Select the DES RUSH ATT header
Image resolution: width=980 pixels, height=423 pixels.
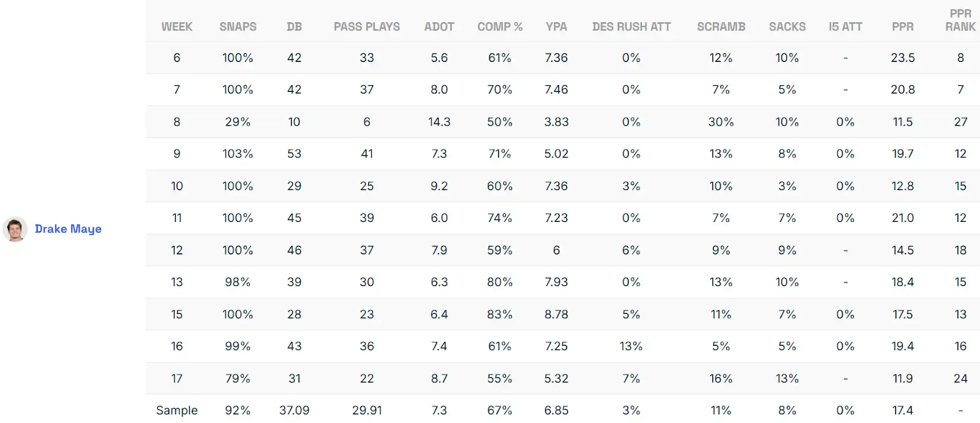631,27
